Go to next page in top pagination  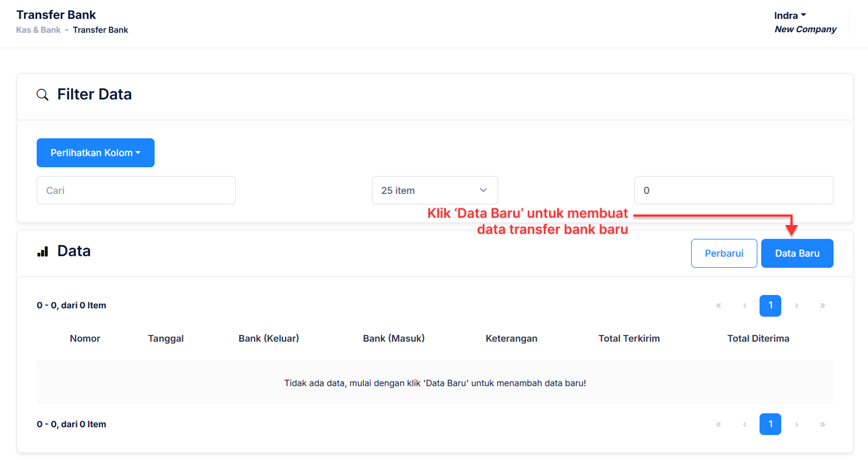[796, 306]
